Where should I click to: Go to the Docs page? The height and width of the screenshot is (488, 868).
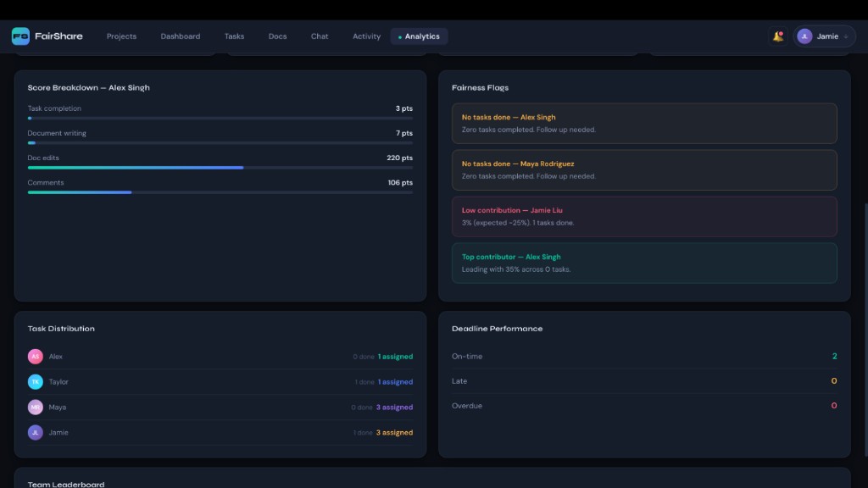[276, 36]
